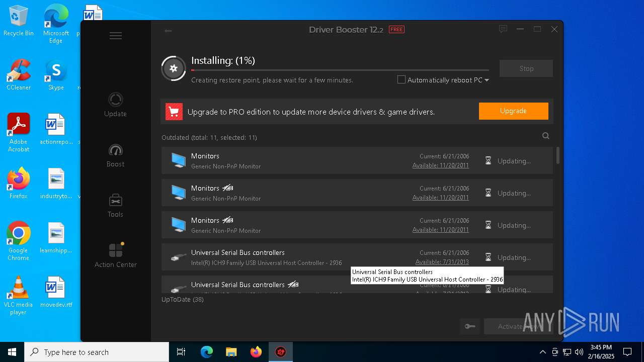644x362 pixels.
Task: Select the Universal Serial Bus controllers title text
Action: (x=238, y=252)
